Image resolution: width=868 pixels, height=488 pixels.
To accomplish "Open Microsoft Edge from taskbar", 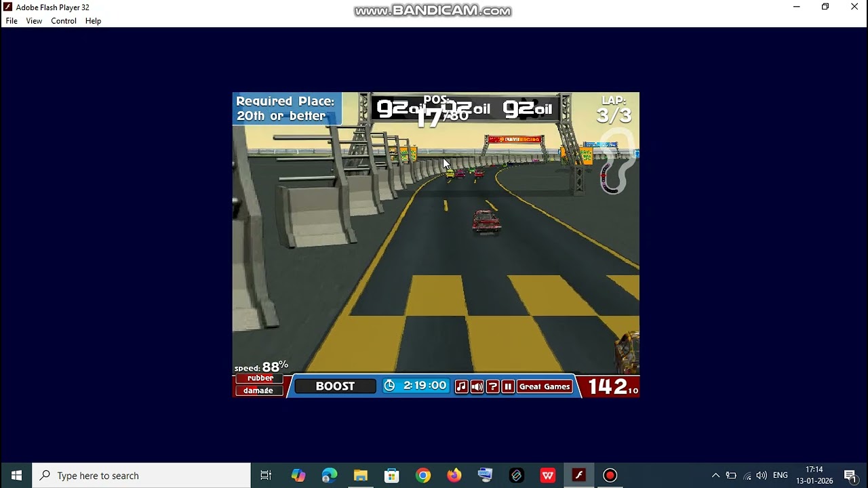I will click(330, 475).
